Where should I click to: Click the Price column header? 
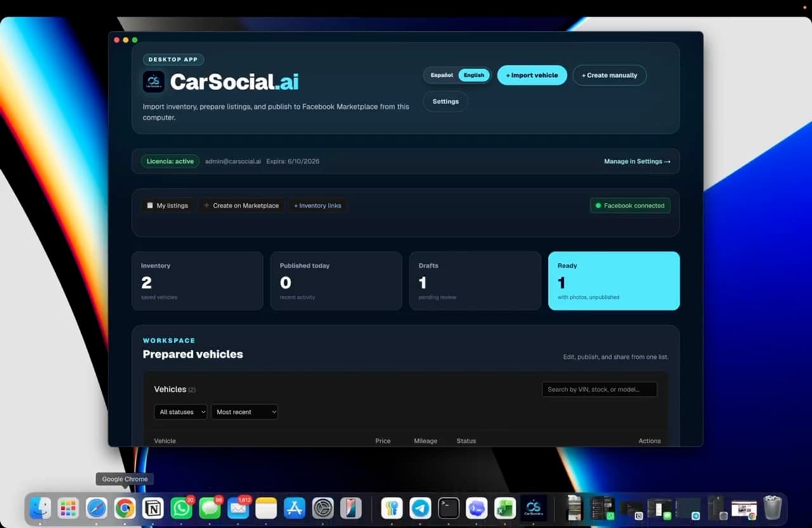click(383, 440)
